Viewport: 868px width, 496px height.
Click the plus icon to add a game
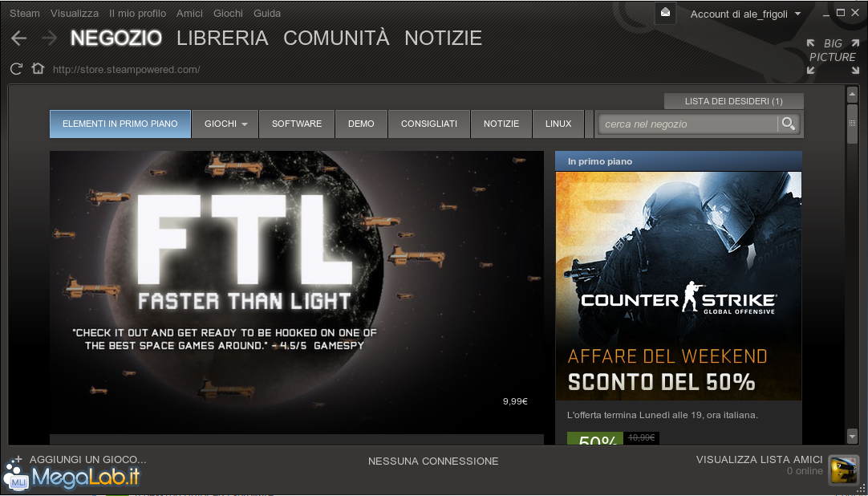tap(18, 459)
